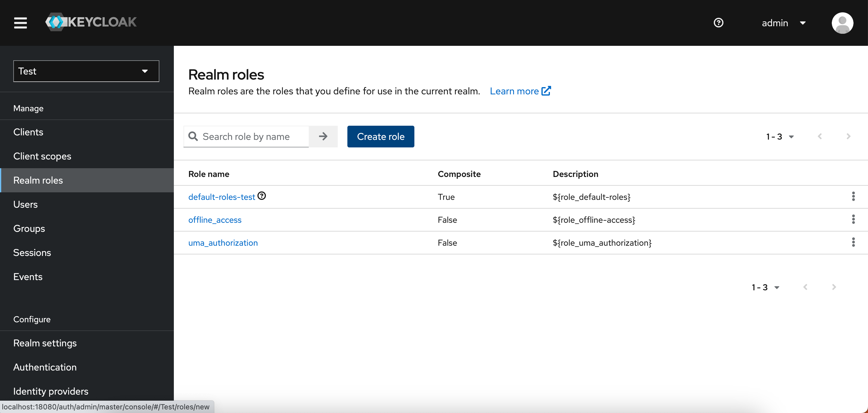Open the help question-mark icon in header
The width and height of the screenshot is (868, 413).
point(718,23)
